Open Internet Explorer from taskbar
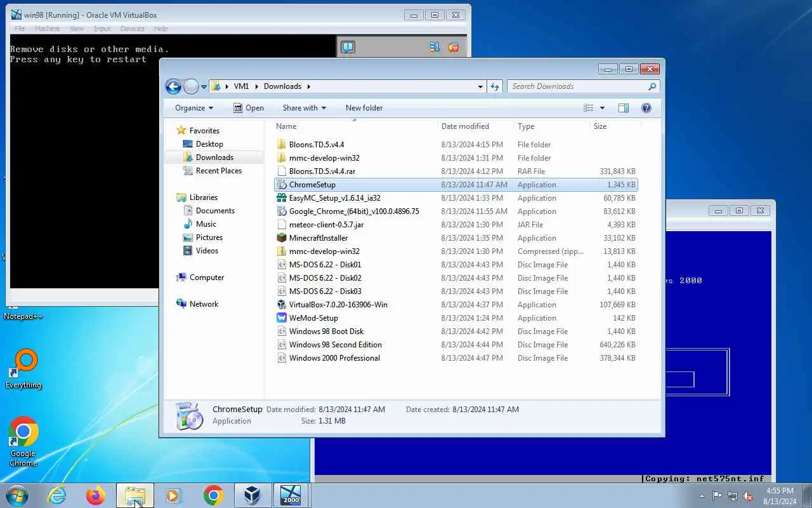The width and height of the screenshot is (812, 508). coord(57,495)
